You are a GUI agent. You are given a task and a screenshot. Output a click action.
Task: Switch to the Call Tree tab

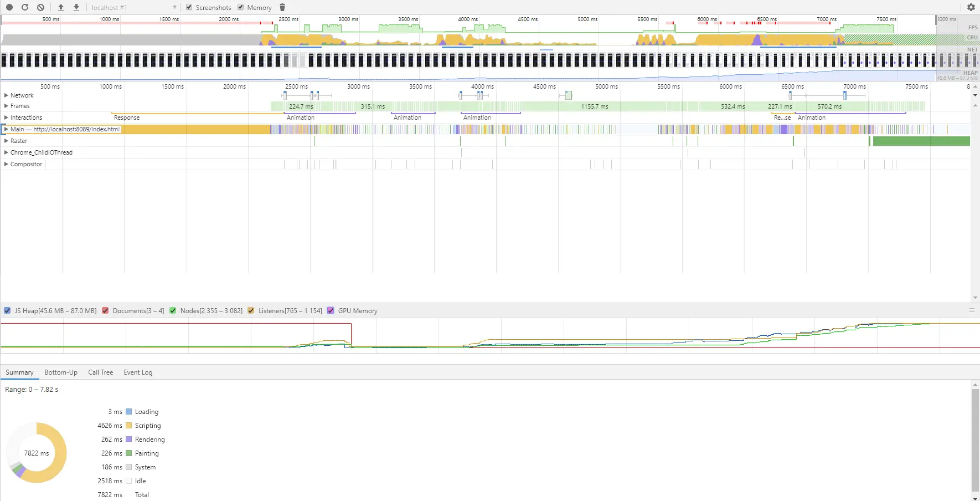click(101, 372)
